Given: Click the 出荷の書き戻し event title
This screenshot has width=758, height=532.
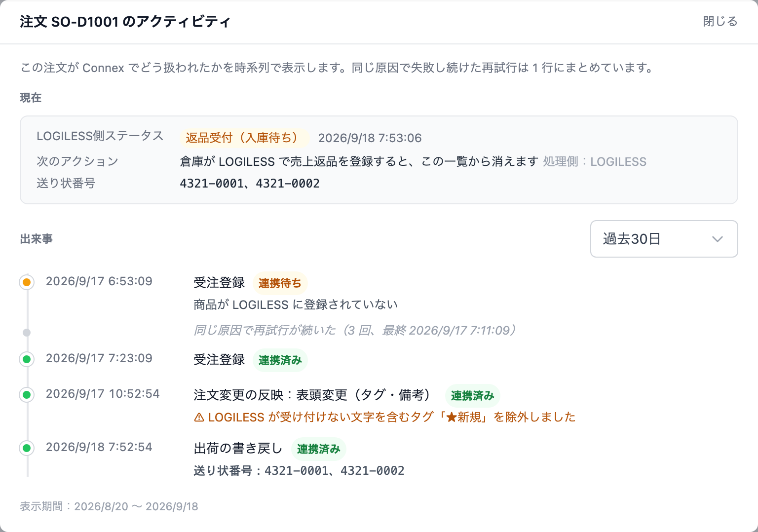Looking at the screenshot, I should pyautogui.click(x=238, y=449).
